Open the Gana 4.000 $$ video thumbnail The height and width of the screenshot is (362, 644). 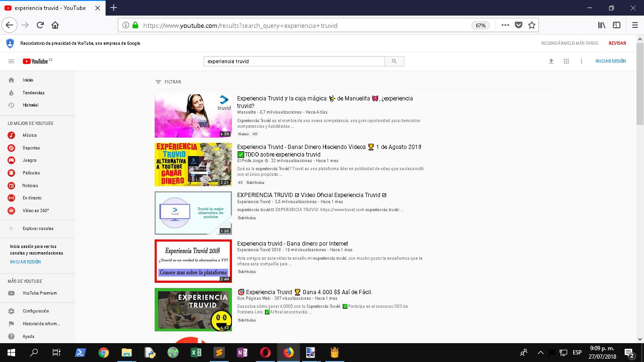click(193, 310)
